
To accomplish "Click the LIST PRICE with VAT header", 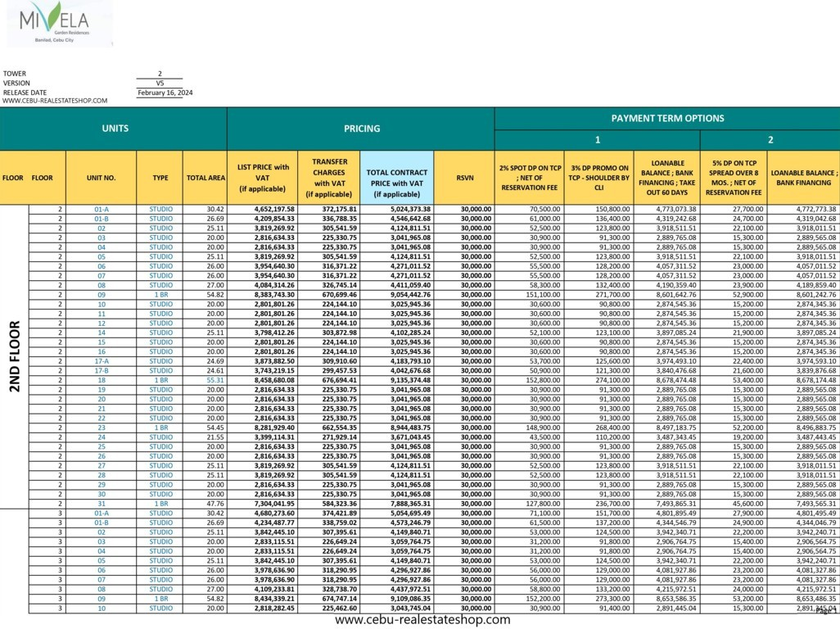I will coord(263,178).
